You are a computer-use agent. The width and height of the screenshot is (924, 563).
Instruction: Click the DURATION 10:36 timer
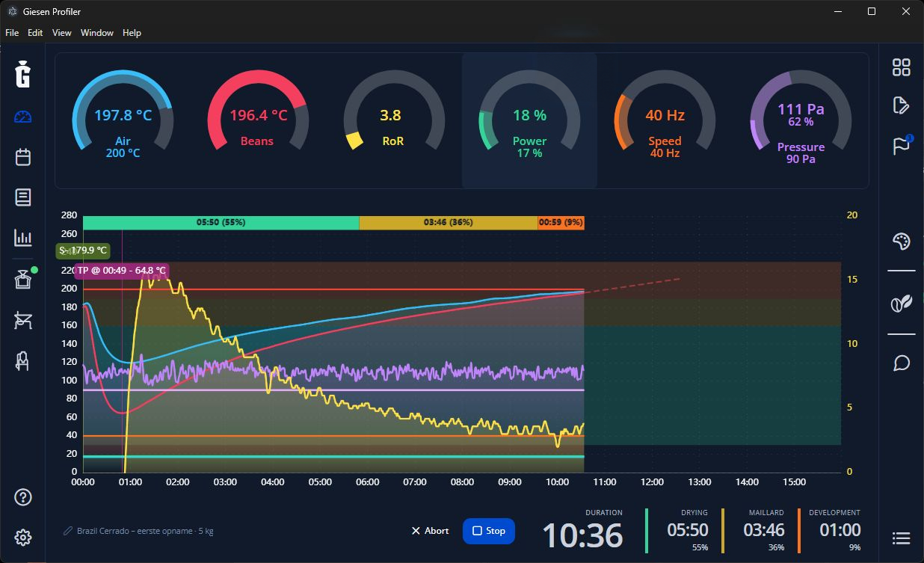coord(582,532)
